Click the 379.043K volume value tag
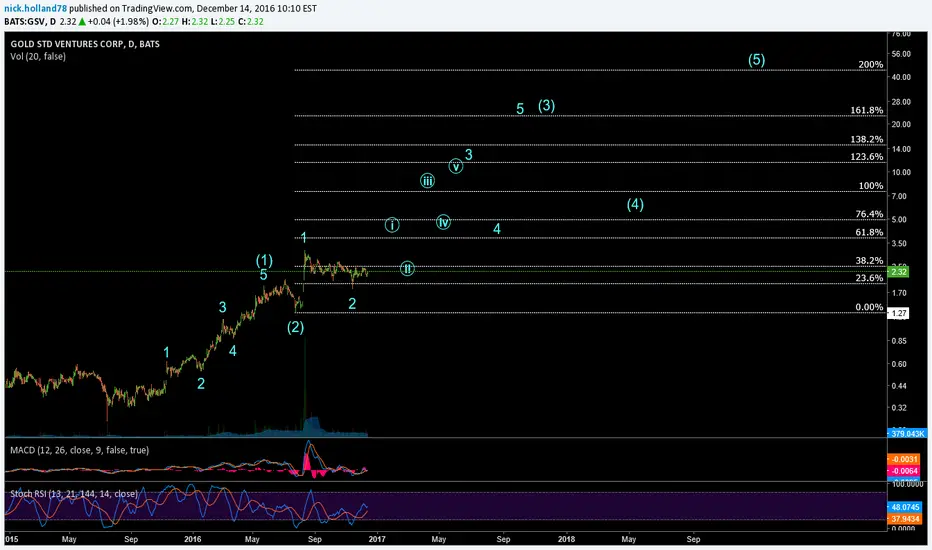Image resolution: width=932 pixels, height=550 pixels. pyautogui.click(x=907, y=434)
